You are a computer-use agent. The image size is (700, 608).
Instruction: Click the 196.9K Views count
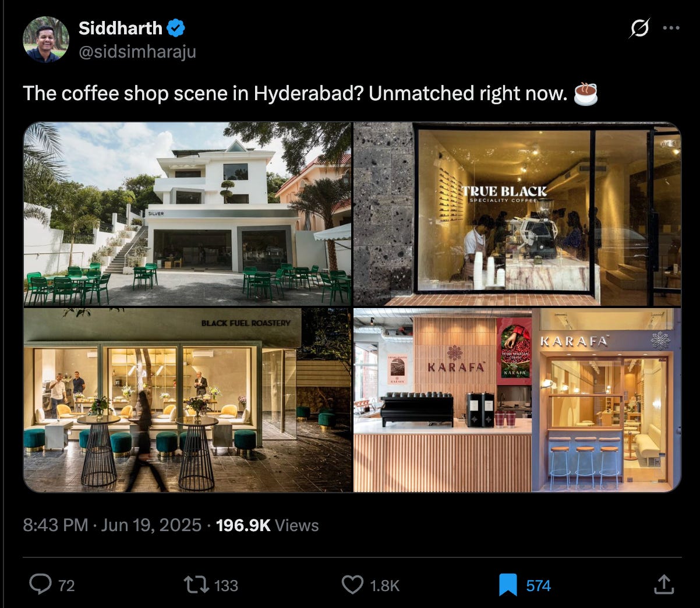tap(267, 525)
